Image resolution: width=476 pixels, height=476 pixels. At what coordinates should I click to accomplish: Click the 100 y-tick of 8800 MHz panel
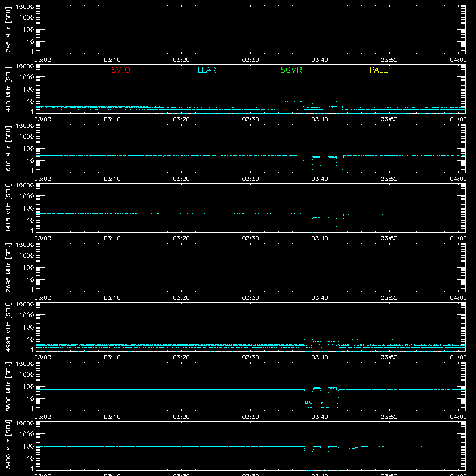pos(29,387)
